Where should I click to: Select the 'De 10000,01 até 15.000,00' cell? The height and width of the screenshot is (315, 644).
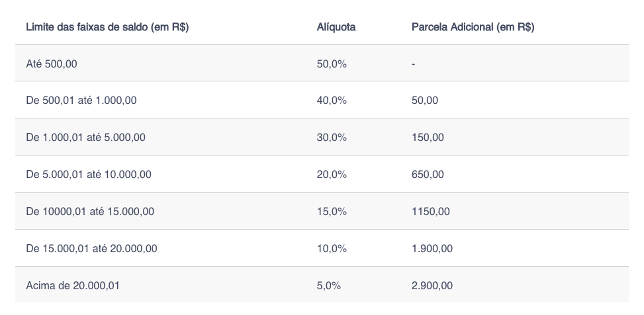coord(89,212)
